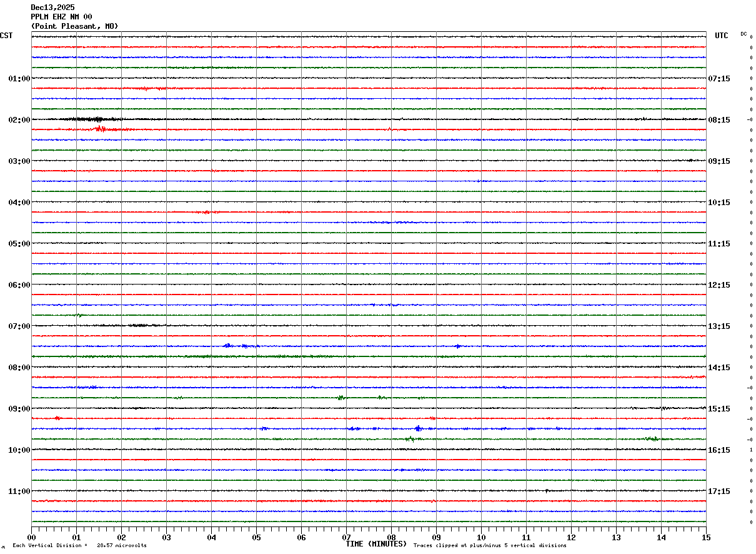The image size is (756, 554).
Task: Select the 02:00 CST row label
Action: [19, 120]
